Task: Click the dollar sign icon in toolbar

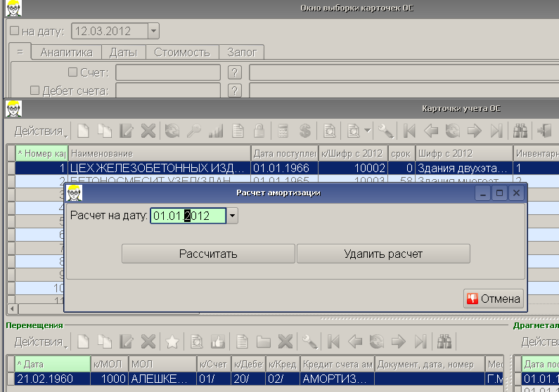Action: [305, 131]
